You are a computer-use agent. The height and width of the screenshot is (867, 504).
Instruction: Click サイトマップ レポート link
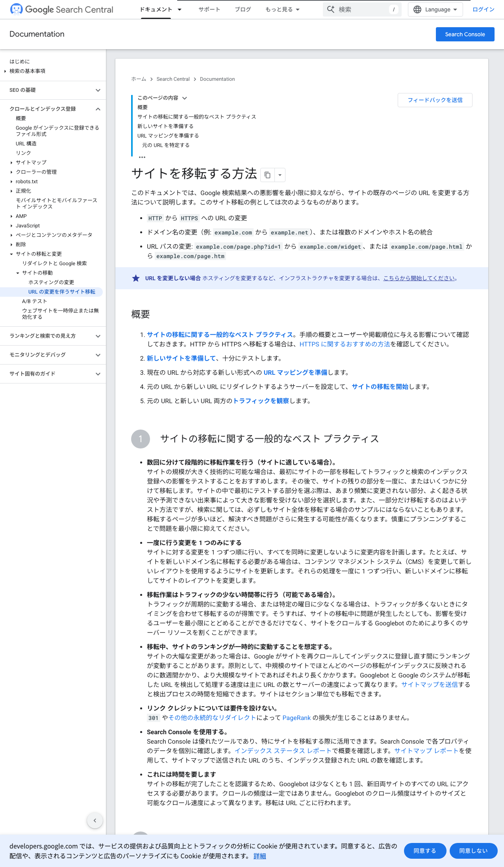427,751
